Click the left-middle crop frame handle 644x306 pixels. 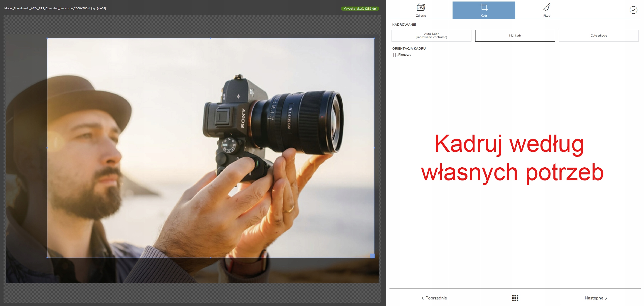pyautogui.click(x=47, y=148)
